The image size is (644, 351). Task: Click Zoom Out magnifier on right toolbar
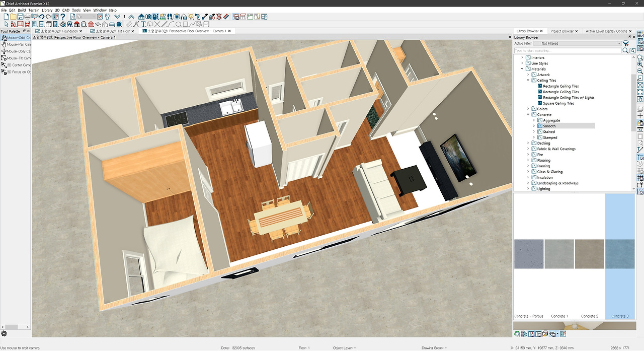click(640, 71)
